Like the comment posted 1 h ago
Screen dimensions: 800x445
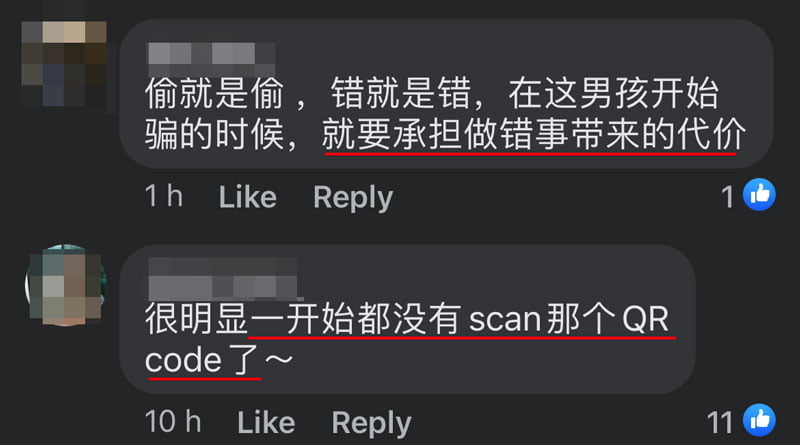click(x=247, y=197)
